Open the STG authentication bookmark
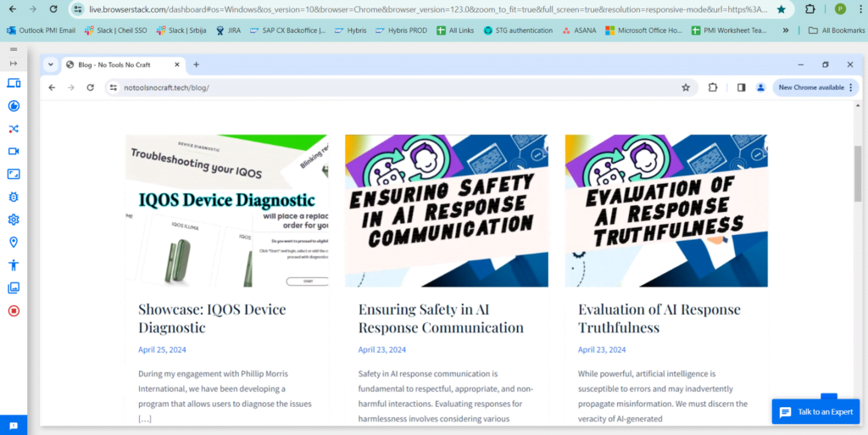The image size is (868, 435). click(518, 31)
